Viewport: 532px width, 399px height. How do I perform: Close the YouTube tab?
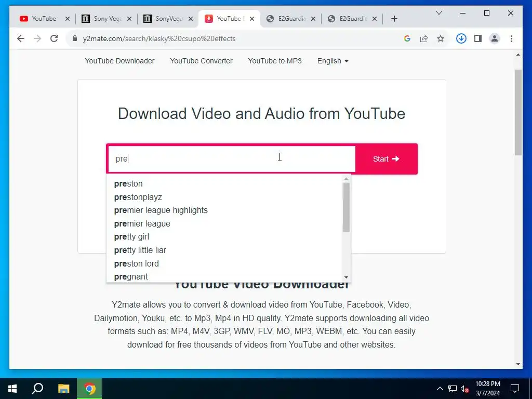click(67, 19)
